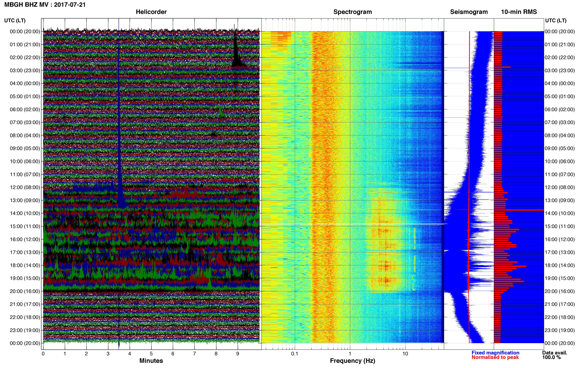The width and height of the screenshot is (588, 368).
Task: Select the Helicorder panel heading
Action: pyautogui.click(x=151, y=12)
